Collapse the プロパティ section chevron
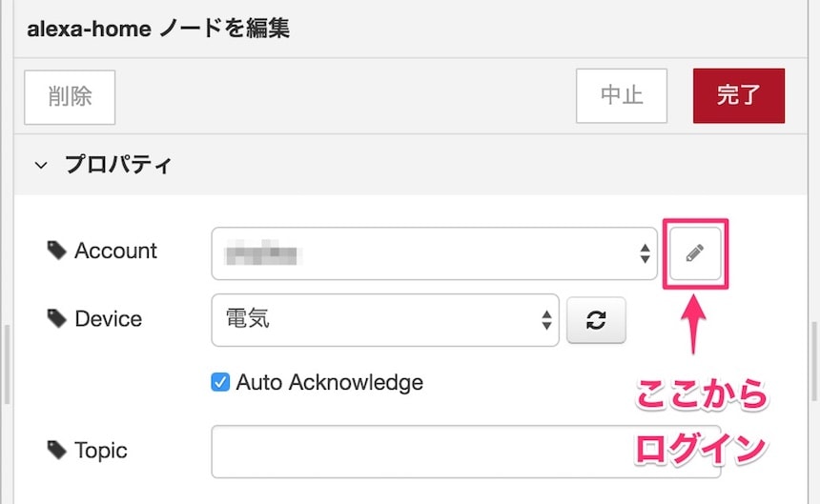This screenshot has height=504, width=820. click(40, 165)
